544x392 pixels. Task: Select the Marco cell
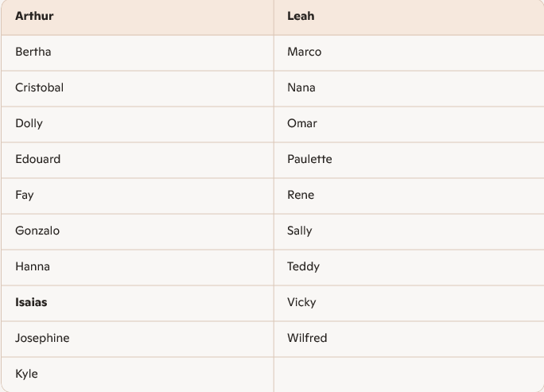click(305, 52)
